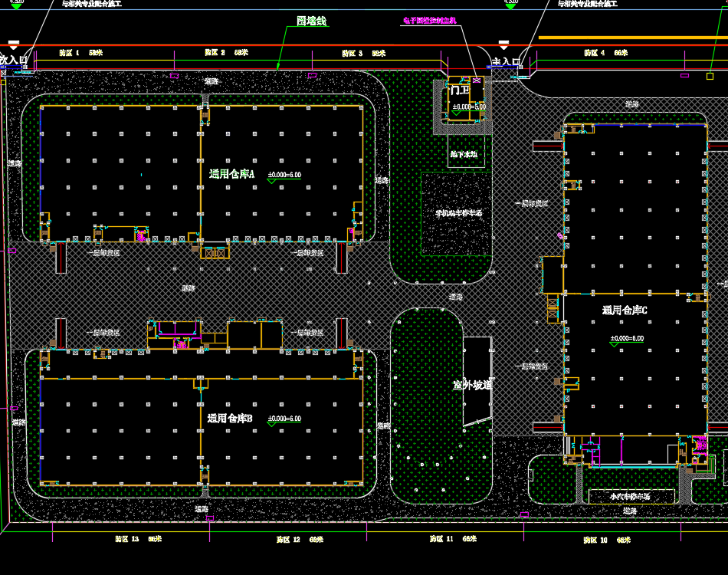Select the '小汽车停车场' car parking label
728x575 pixels.
point(630,497)
